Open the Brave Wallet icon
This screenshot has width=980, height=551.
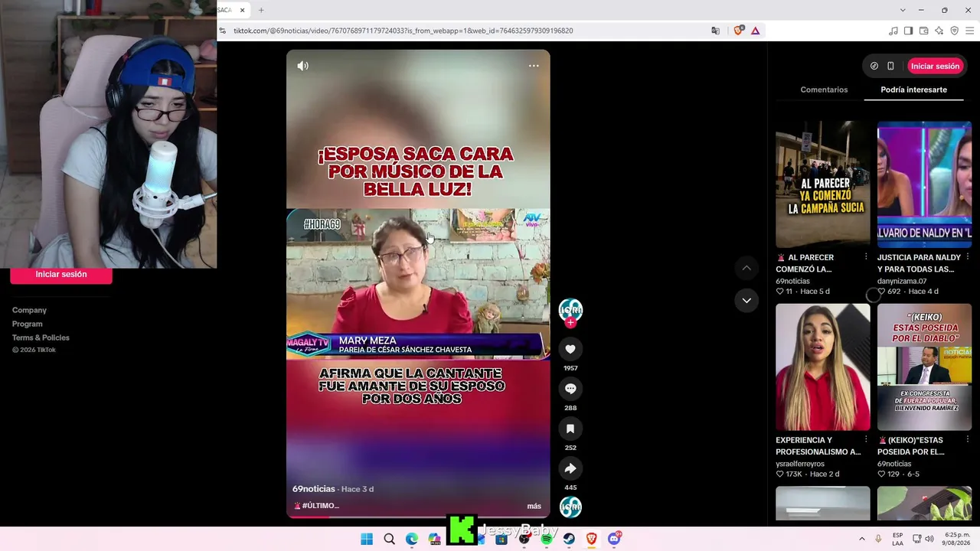click(x=923, y=31)
